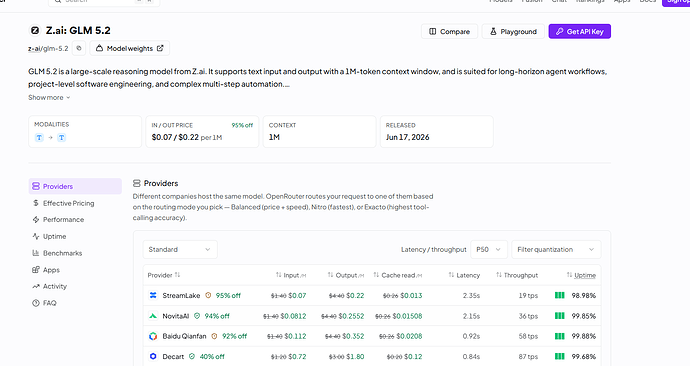
Task: Click Baidu Qianfan's 92% off discount label
Action: coord(235,336)
